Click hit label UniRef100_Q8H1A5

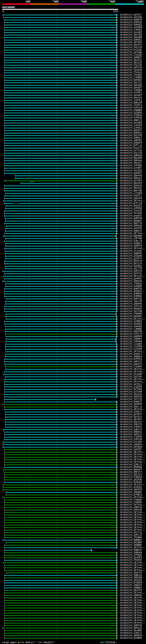coord(131,103)
